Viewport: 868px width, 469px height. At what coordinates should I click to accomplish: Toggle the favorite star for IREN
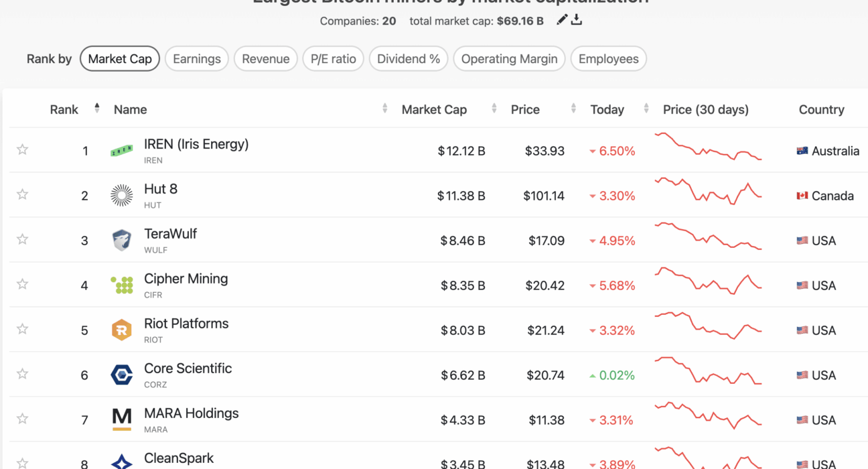[22, 149]
